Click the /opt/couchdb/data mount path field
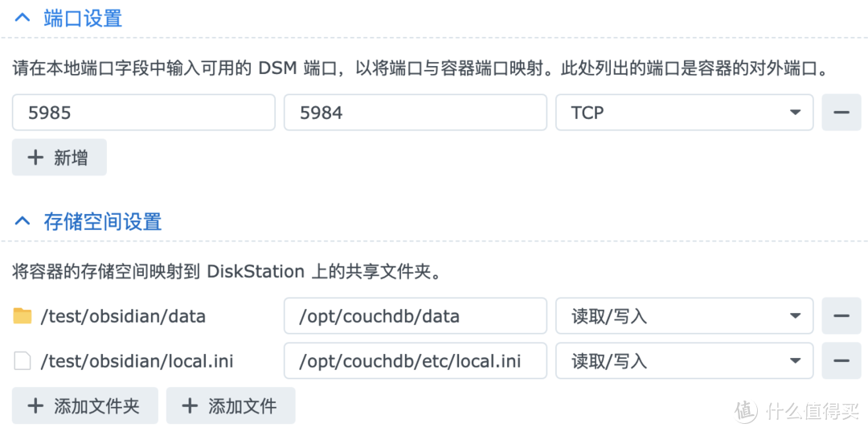Image resolution: width=868 pixels, height=432 pixels. [x=416, y=315]
